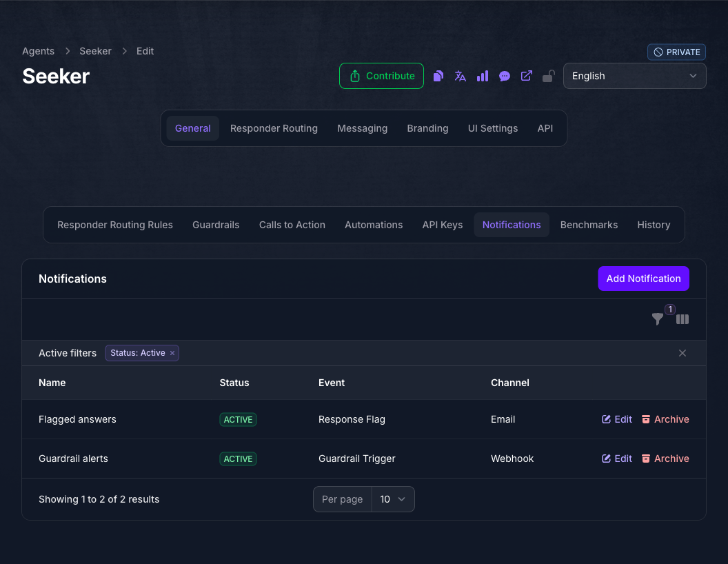Edit the Guardrail alerts notification

[x=617, y=459]
